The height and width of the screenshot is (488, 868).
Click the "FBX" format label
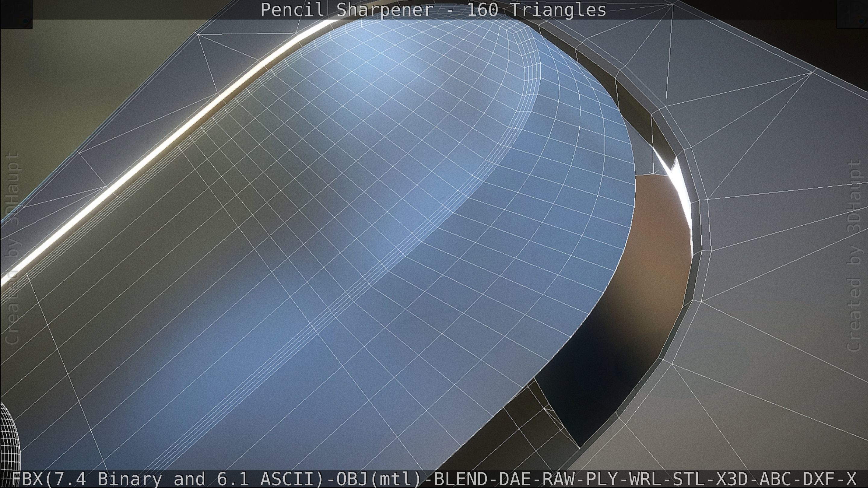pyautogui.click(x=28, y=479)
